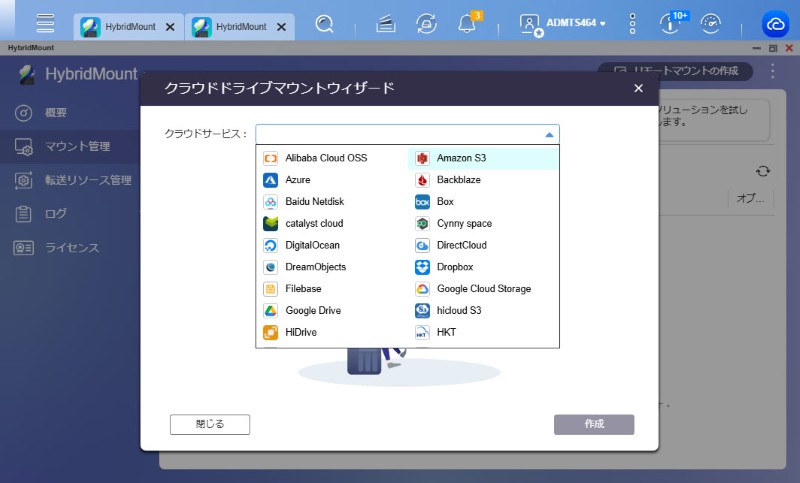800x483 pixels.
Task: Open the notifications bell icon
Action: [467, 24]
